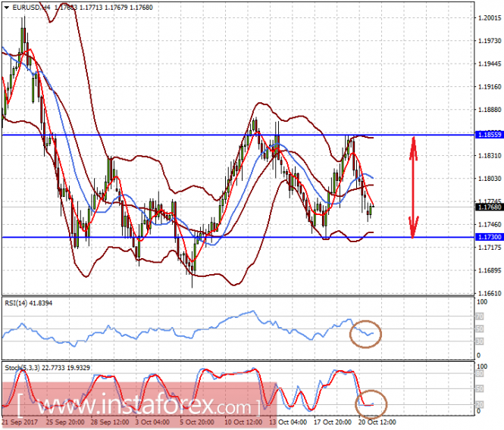Click the 1.20015 price scale value
Screen dimensions: 504x430
pos(490,18)
